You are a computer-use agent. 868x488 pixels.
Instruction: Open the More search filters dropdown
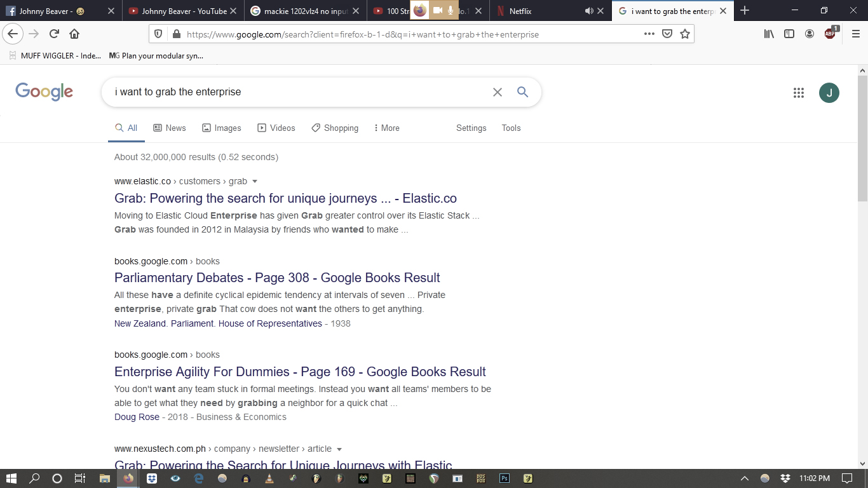386,128
